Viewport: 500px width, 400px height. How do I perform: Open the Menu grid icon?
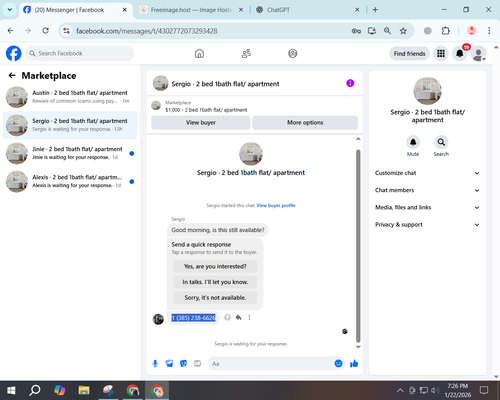pos(441,53)
